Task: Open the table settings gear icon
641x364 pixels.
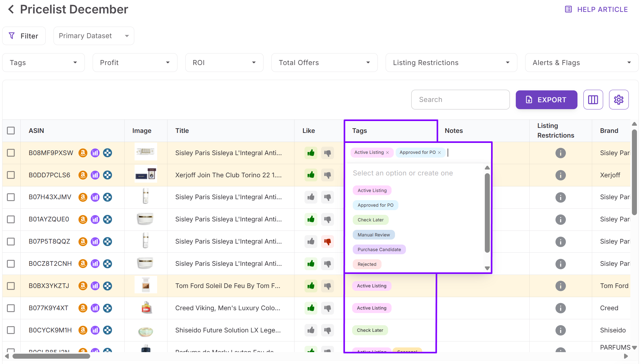Action: (x=618, y=100)
